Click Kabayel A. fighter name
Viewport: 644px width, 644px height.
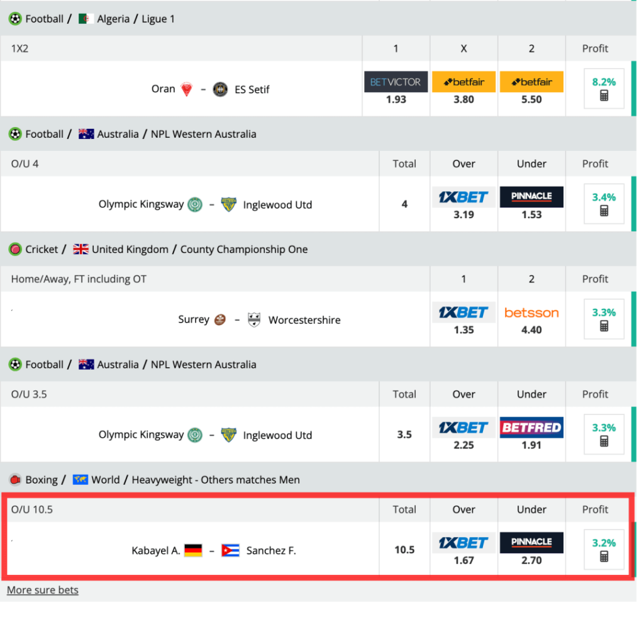tap(156, 550)
